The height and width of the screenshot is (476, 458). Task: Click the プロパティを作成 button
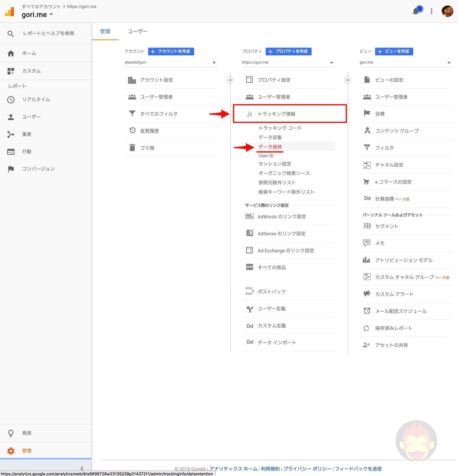[288, 52]
